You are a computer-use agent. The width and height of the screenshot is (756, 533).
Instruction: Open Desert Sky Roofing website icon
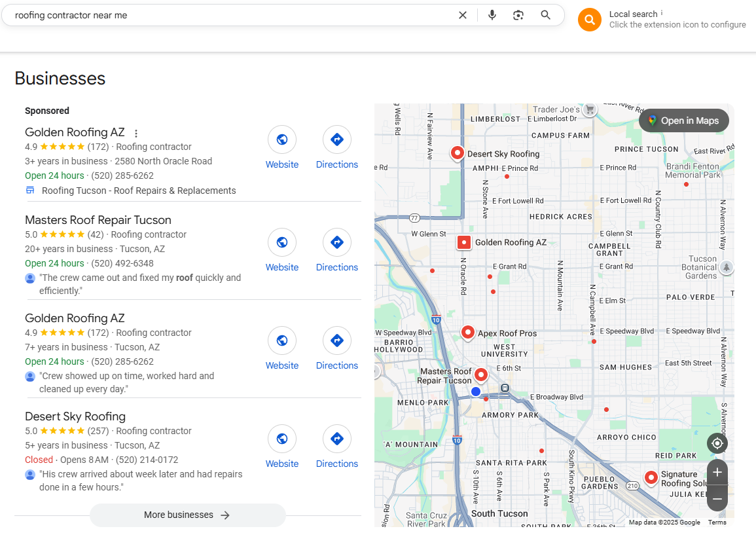coord(282,439)
